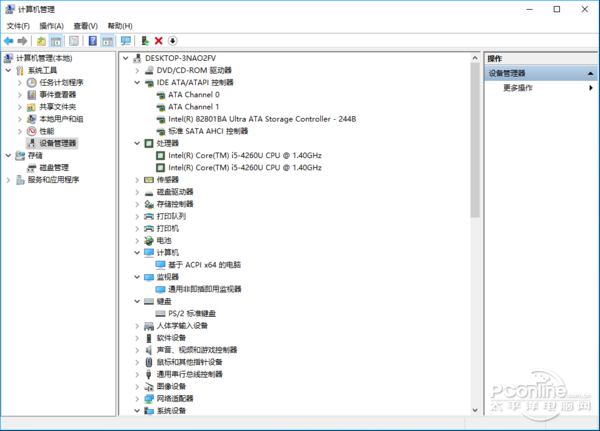This screenshot has width=600, height=431.
Task: Expand 人体学输入设备 category
Action: tap(137, 326)
